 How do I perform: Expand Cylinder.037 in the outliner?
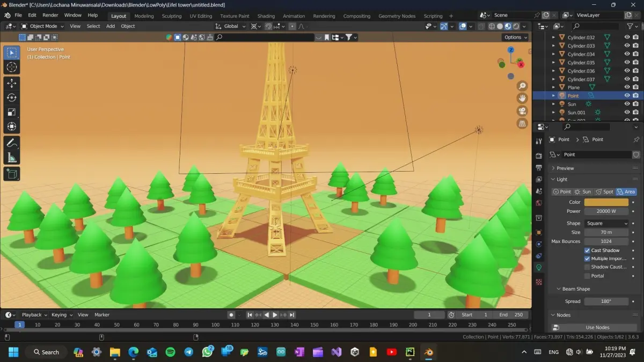[553, 79]
